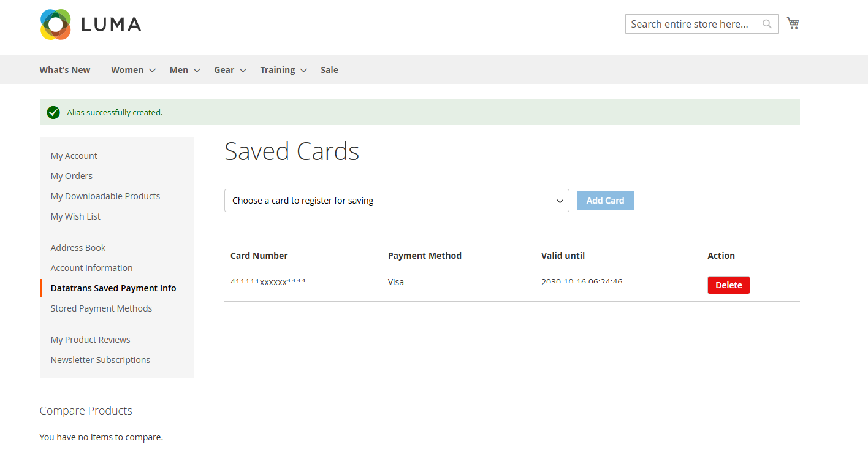Image resolution: width=868 pixels, height=455 pixels.
Task: Open Address Book
Action: coord(78,247)
